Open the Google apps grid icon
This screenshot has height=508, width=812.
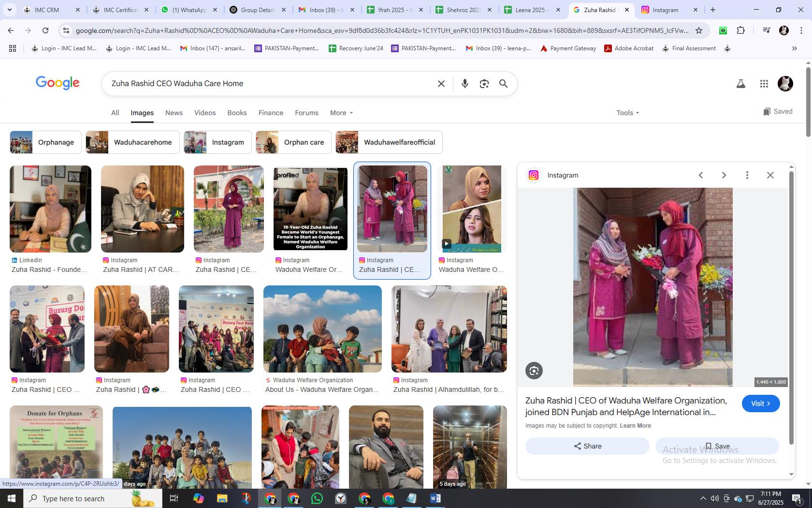(x=764, y=84)
